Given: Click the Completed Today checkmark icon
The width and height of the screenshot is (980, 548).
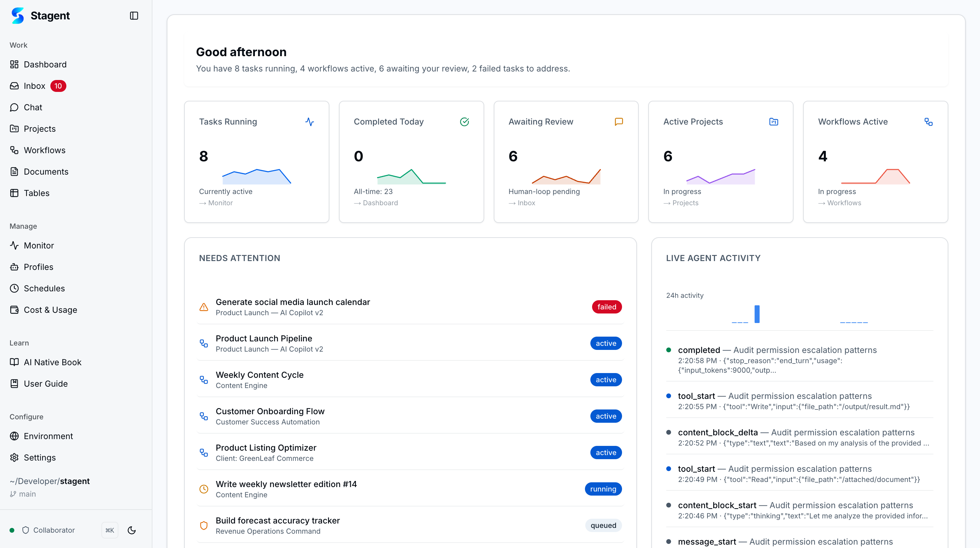Looking at the screenshot, I should pos(464,122).
